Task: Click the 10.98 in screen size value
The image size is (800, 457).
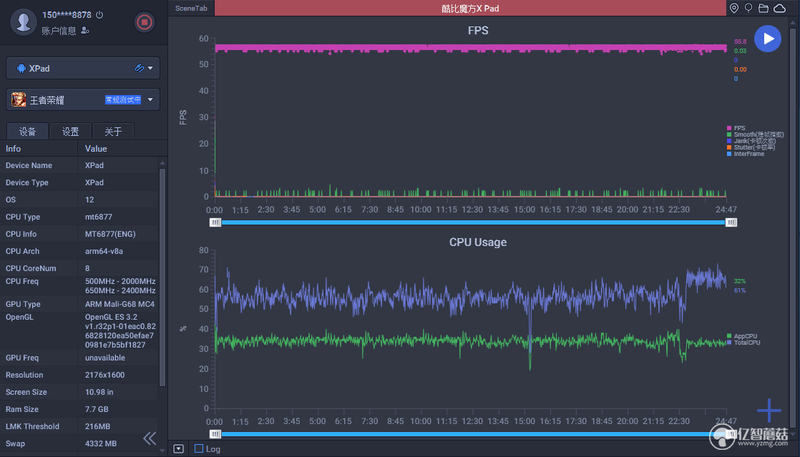Action: (99, 392)
